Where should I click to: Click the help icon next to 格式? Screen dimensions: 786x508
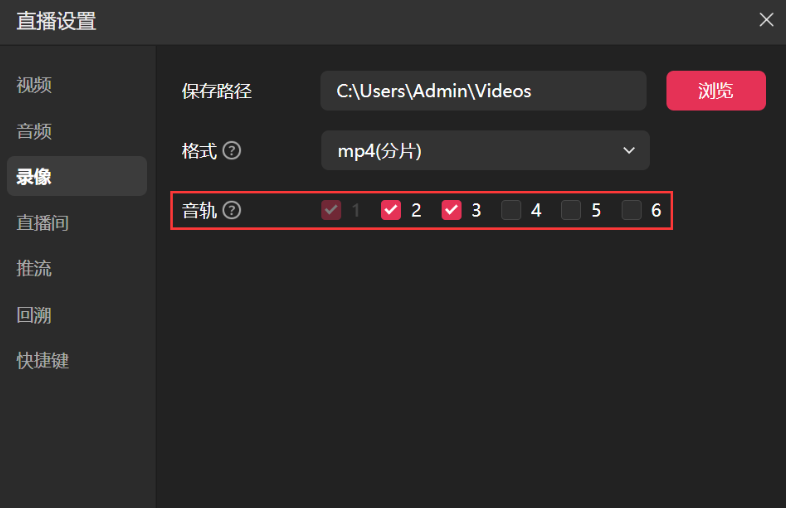[x=232, y=151]
